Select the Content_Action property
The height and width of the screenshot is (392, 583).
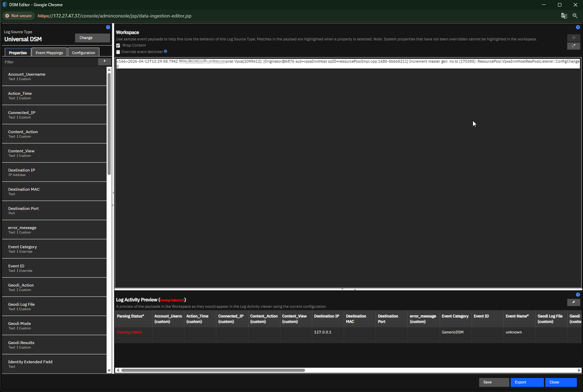click(54, 134)
